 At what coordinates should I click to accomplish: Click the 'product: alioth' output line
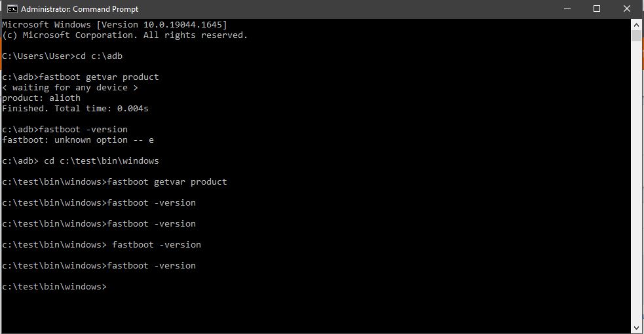(x=41, y=98)
